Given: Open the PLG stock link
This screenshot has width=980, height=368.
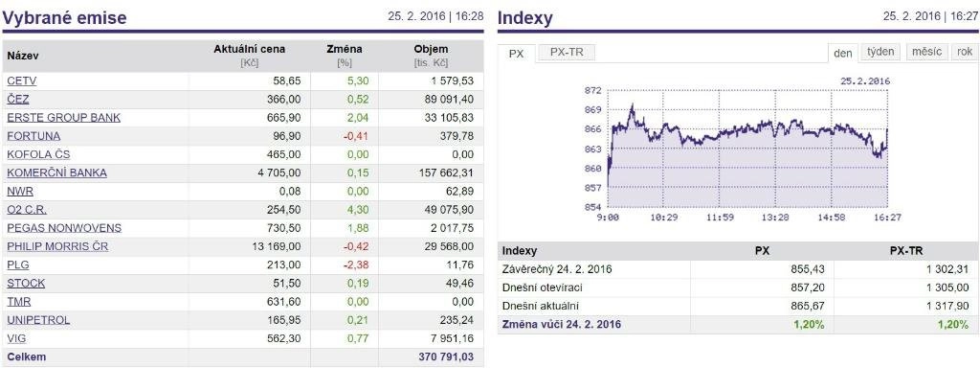Looking at the screenshot, I should (x=18, y=264).
